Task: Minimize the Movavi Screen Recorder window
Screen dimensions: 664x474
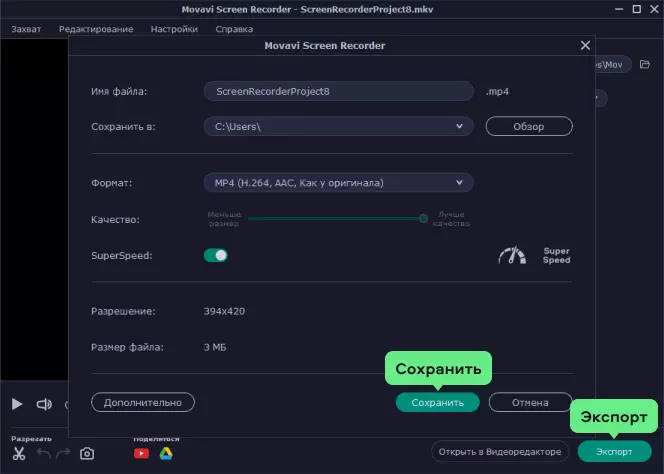Action: point(619,9)
